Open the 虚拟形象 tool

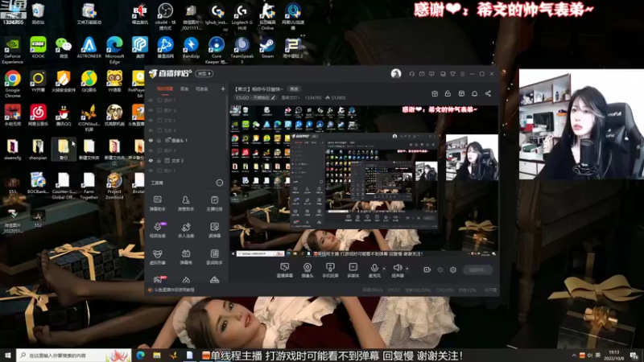tap(157, 257)
